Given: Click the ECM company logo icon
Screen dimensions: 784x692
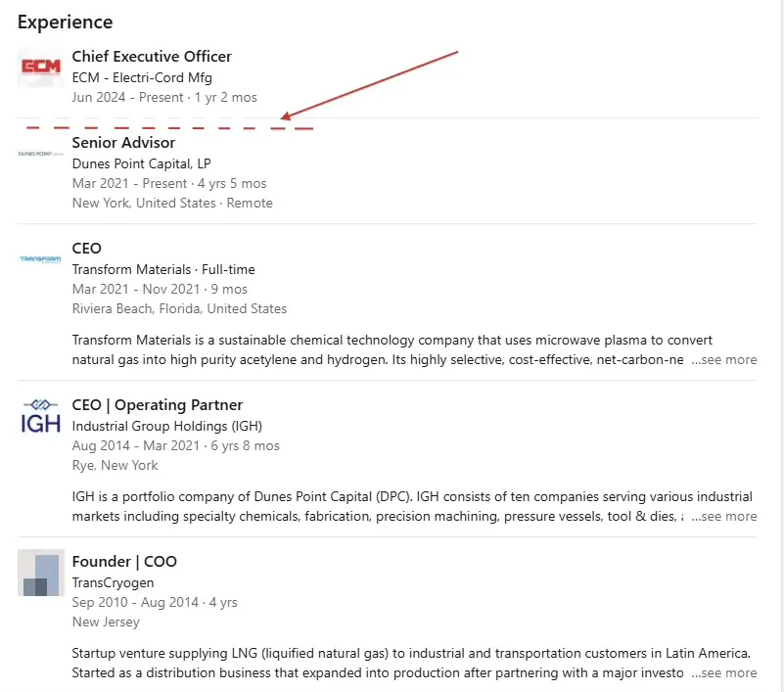Looking at the screenshot, I should coord(41,67).
